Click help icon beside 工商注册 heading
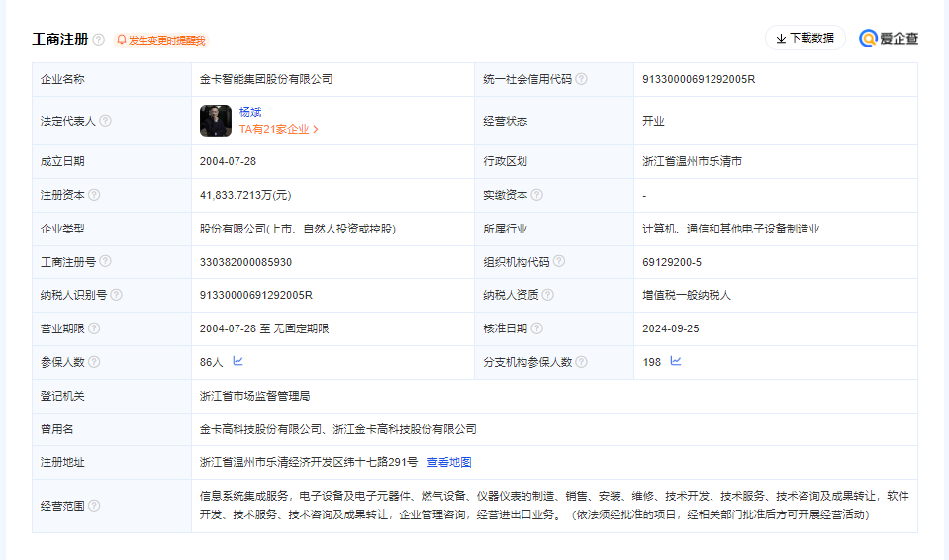The image size is (949, 560). (x=99, y=40)
